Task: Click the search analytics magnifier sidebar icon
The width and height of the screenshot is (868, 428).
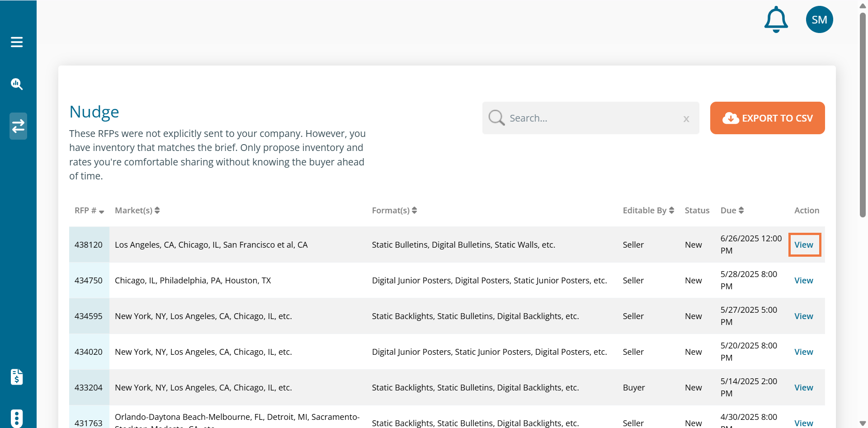Action: (17, 84)
